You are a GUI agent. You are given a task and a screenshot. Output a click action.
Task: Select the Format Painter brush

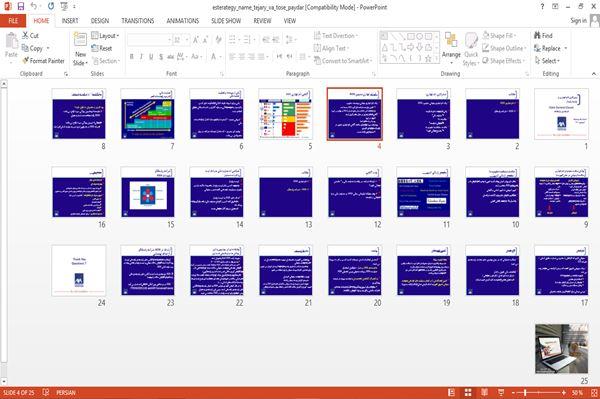point(26,61)
